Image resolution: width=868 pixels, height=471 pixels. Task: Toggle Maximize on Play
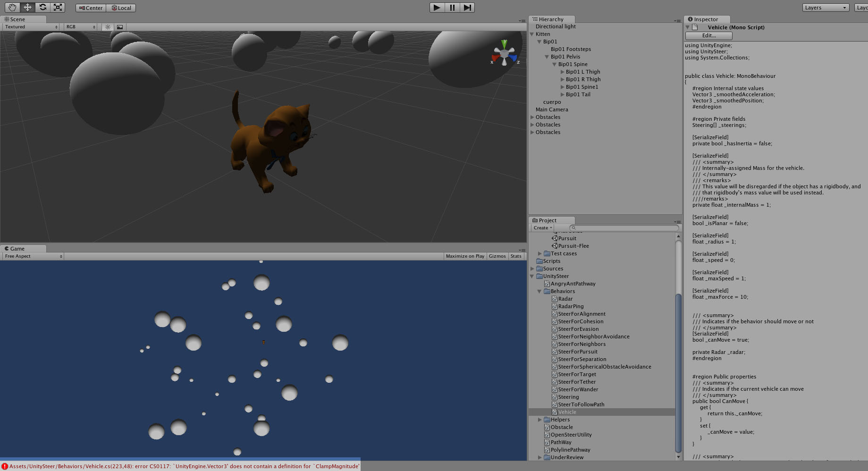(x=464, y=256)
